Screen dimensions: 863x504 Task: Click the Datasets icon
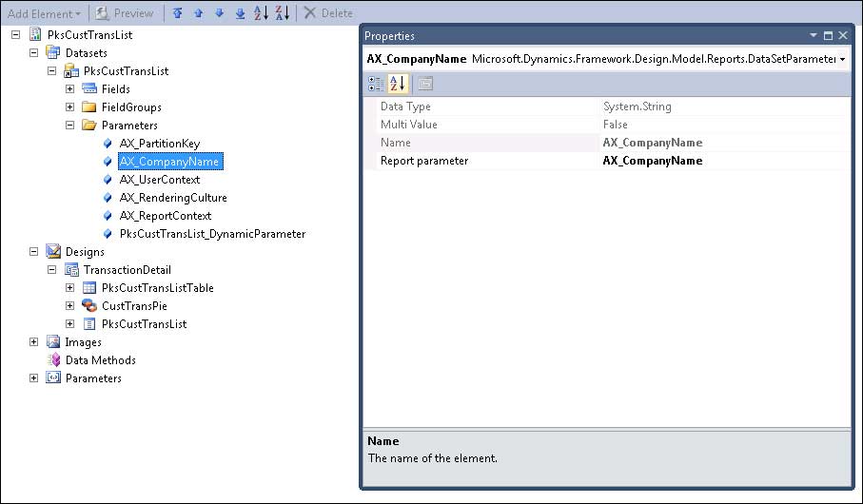pos(53,53)
